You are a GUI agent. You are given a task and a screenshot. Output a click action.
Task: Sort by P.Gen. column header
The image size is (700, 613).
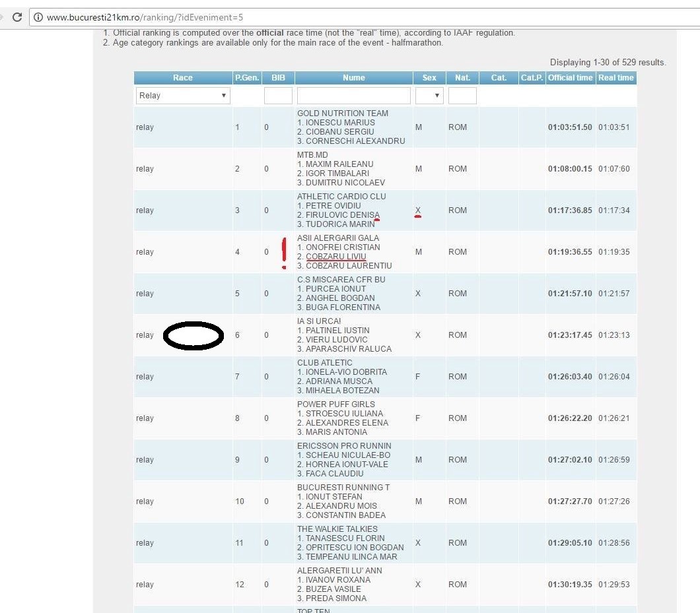pos(247,78)
